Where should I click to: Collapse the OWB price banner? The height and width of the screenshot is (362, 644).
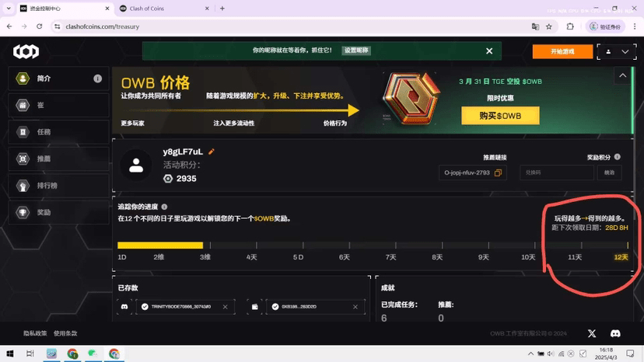pyautogui.click(x=623, y=75)
